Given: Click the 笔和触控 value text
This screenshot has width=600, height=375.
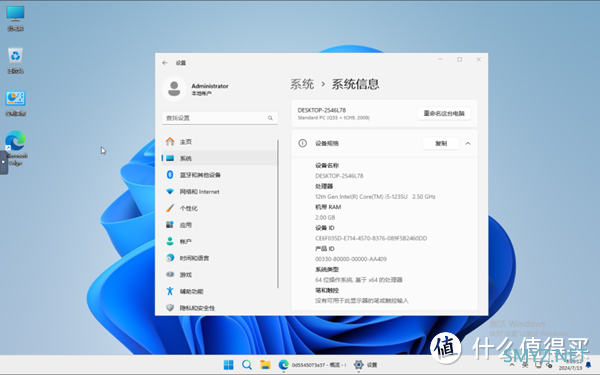Looking at the screenshot, I should coord(362,301).
